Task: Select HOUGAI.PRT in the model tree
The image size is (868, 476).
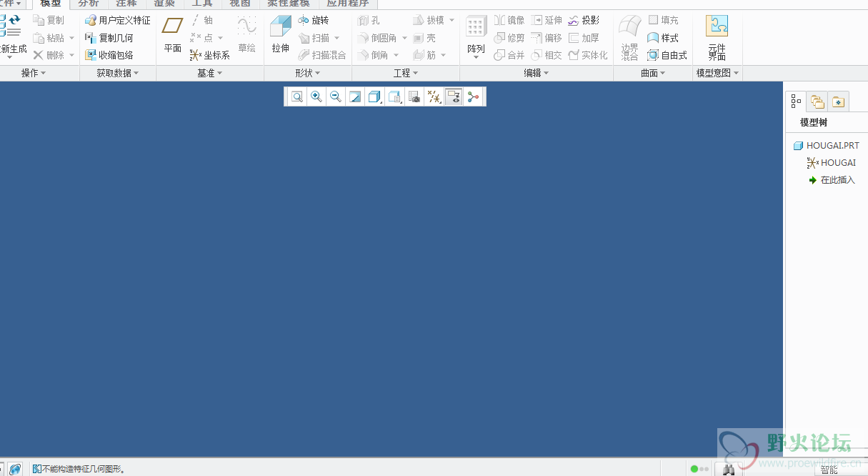Action: coord(826,146)
